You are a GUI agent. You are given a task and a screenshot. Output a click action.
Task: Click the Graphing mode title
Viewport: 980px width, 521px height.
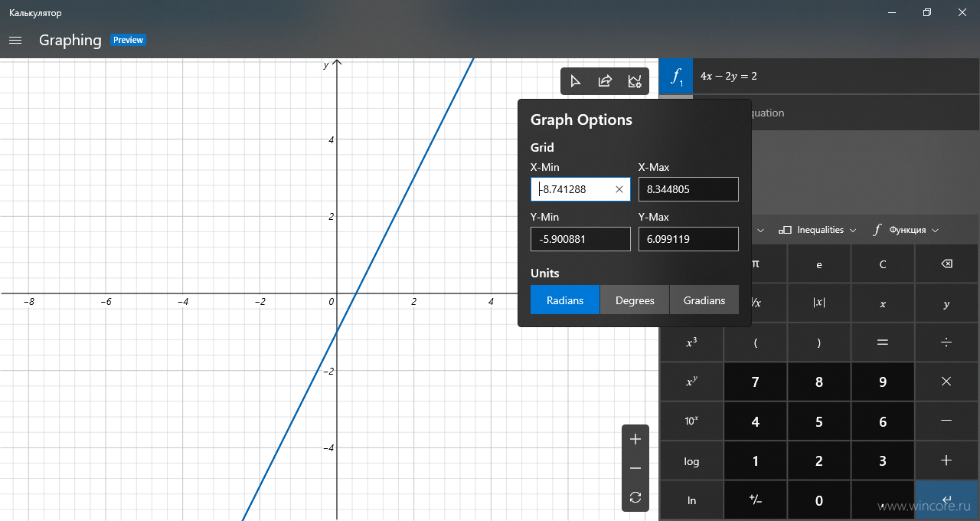click(x=70, y=40)
